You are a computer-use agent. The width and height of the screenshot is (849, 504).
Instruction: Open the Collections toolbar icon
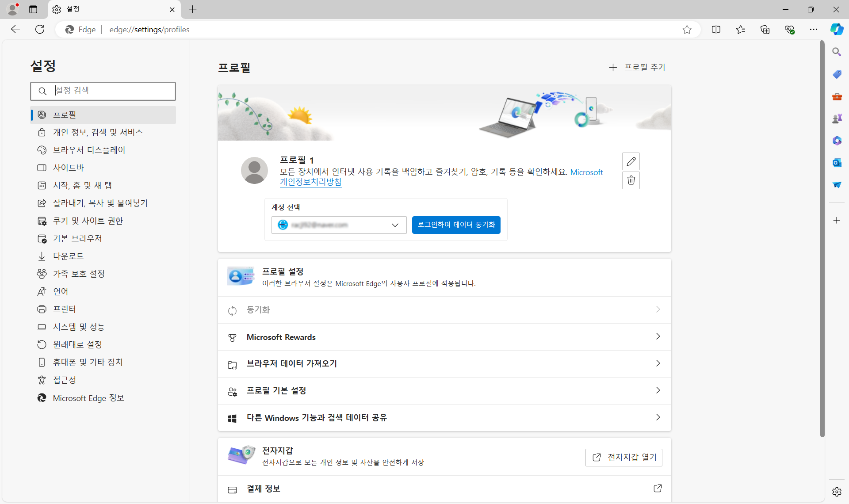click(x=765, y=30)
